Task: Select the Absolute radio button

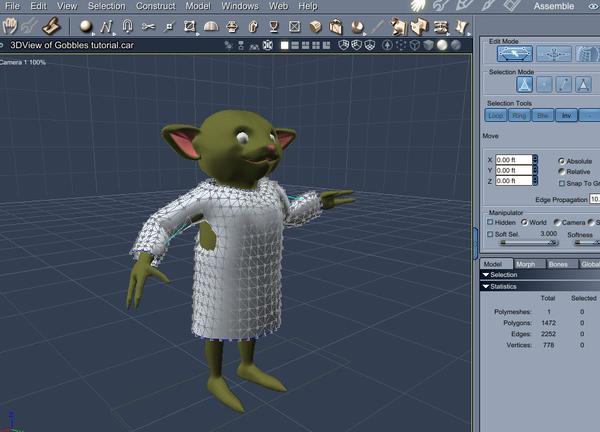Action: click(x=561, y=161)
